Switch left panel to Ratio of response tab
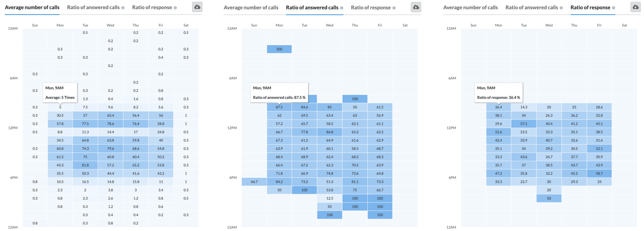Screen dimensions: 644x231 pos(152,8)
